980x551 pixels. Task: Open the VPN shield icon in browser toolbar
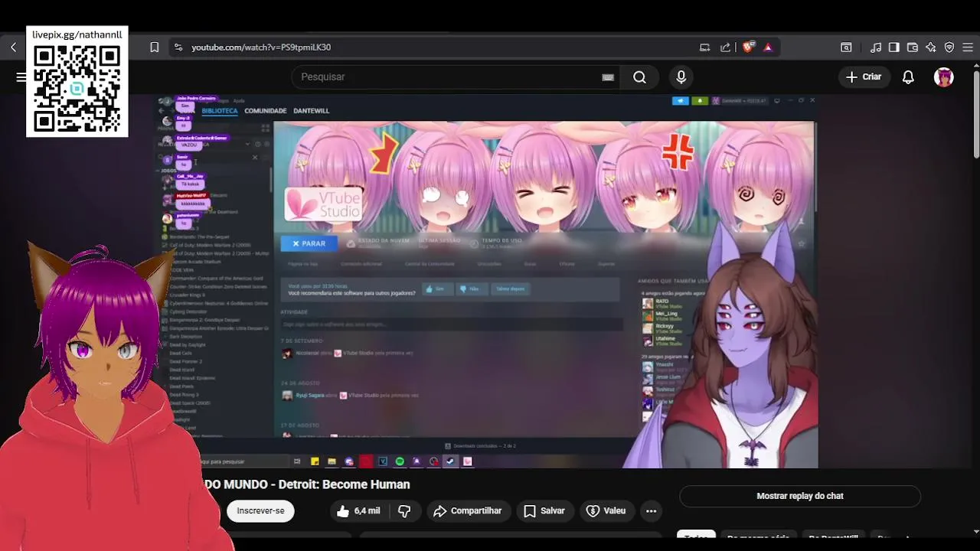pyautogui.click(x=949, y=47)
